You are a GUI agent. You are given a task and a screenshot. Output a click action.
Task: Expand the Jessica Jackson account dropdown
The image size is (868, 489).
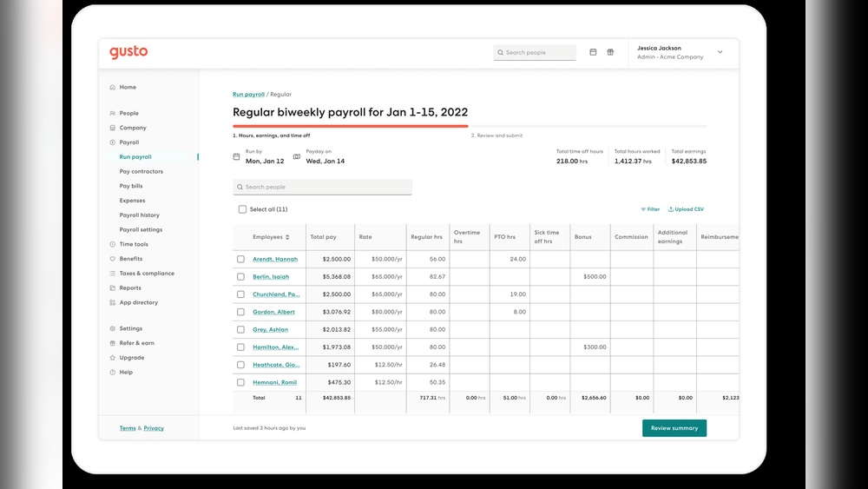(720, 52)
